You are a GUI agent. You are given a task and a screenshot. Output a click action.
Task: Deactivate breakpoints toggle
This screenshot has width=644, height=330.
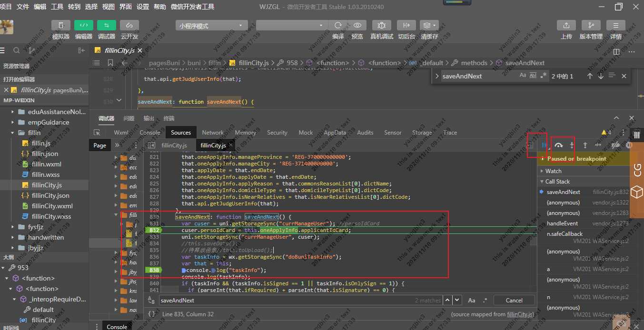pyautogui.click(x=615, y=145)
